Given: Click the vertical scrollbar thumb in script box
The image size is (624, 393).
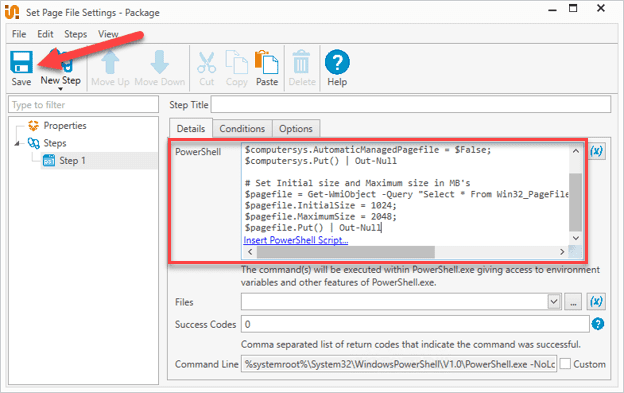Looking at the screenshot, I should 575,202.
